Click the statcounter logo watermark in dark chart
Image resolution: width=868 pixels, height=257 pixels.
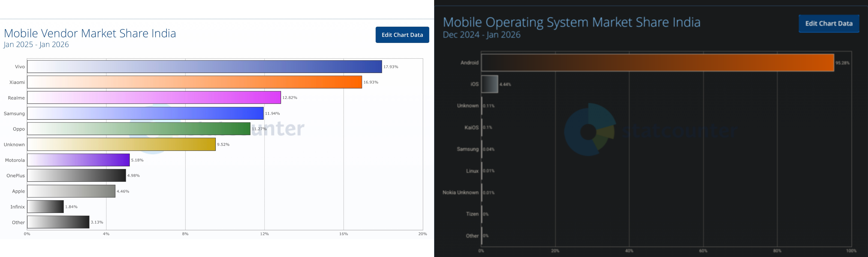[590, 130]
